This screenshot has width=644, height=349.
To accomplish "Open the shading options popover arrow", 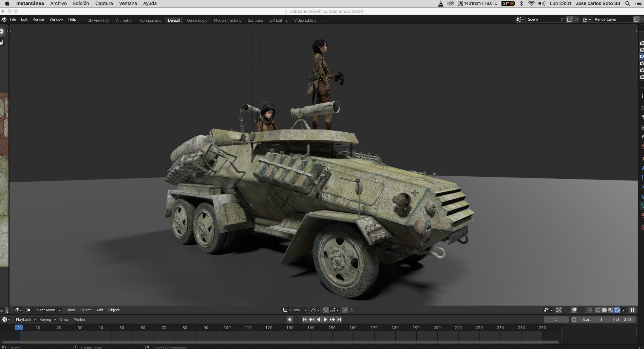I will 624,310.
